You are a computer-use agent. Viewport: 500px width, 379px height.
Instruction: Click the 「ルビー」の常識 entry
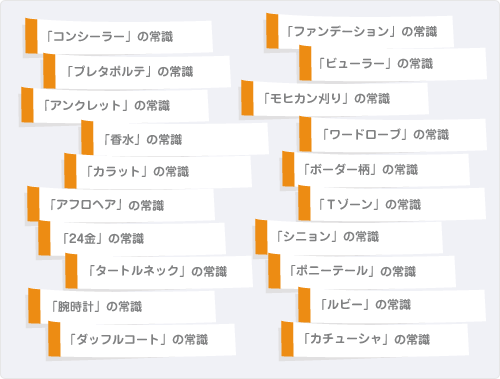click(392, 305)
